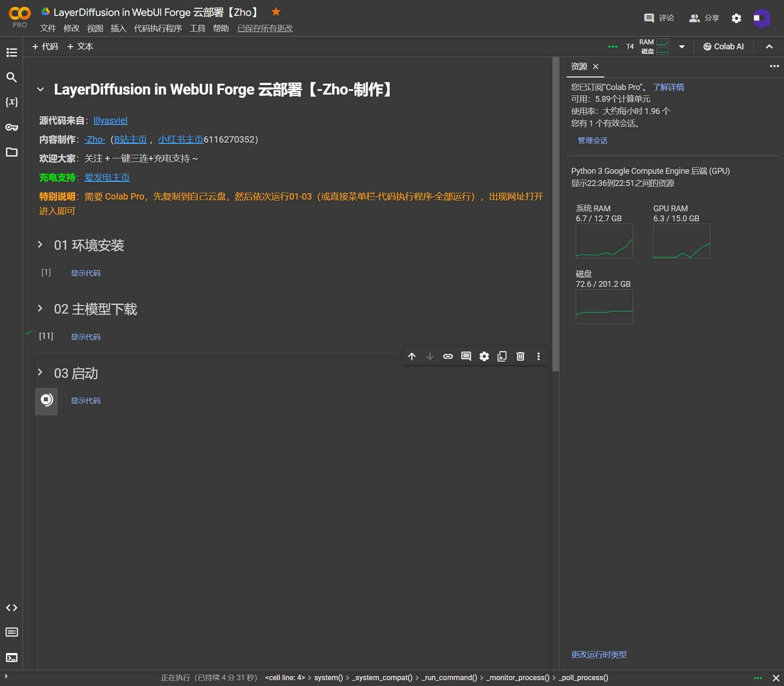This screenshot has height=686, width=784.
Task: Open the user account avatar
Action: 762,18
